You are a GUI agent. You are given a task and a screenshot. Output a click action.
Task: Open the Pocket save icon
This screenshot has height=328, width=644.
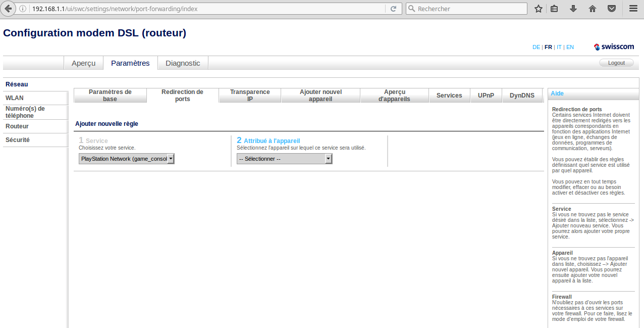(x=611, y=8)
